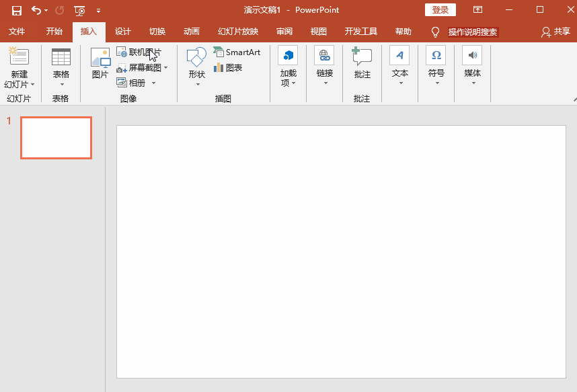Viewport: 577px width, 392px height.
Task: Click the Undo arrow icon
Action: point(36,10)
